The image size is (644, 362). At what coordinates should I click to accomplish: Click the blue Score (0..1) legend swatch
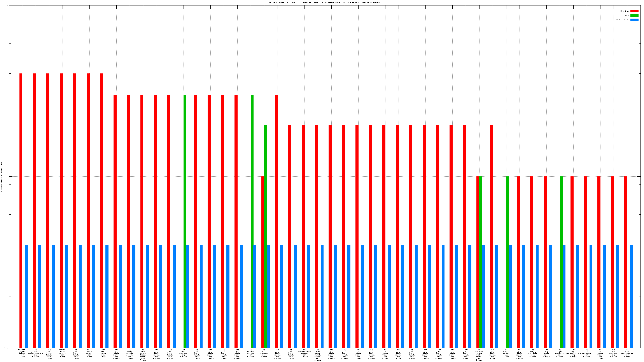click(634, 20)
